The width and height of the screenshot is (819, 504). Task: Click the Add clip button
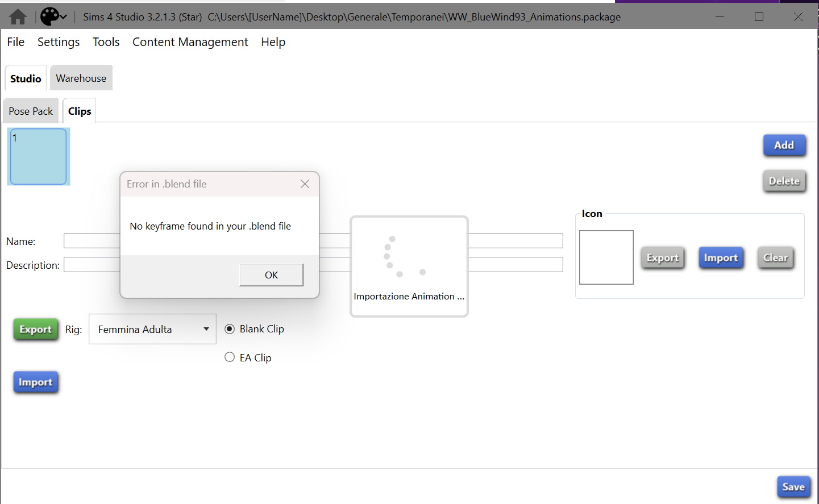[784, 145]
